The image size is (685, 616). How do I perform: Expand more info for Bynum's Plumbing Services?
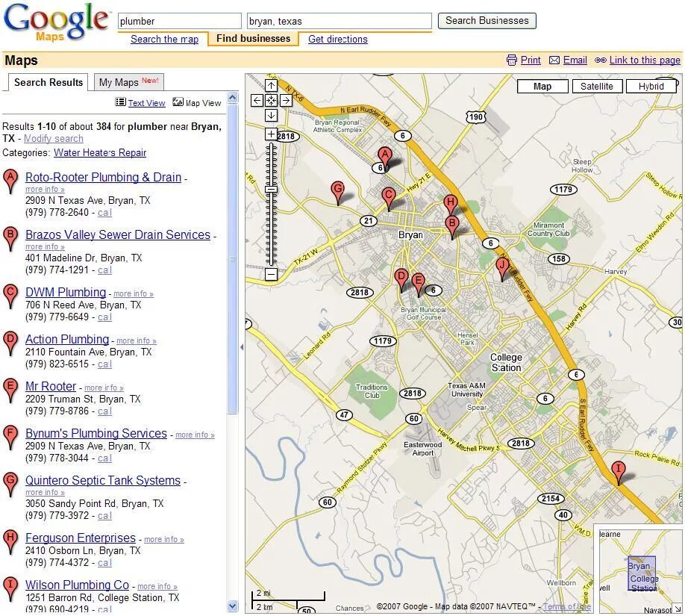pyautogui.click(x=195, y=435)
